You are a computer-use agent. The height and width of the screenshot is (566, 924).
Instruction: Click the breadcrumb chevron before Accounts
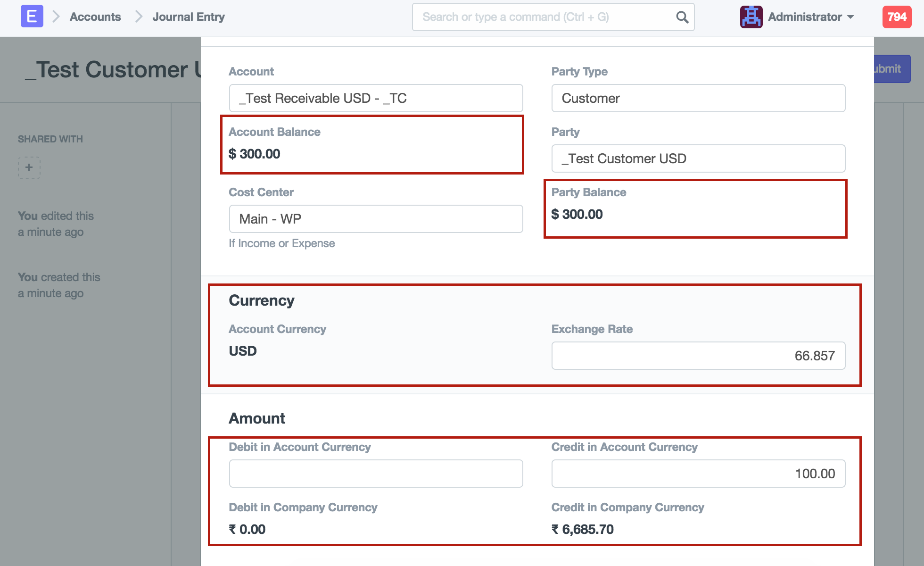56,17
